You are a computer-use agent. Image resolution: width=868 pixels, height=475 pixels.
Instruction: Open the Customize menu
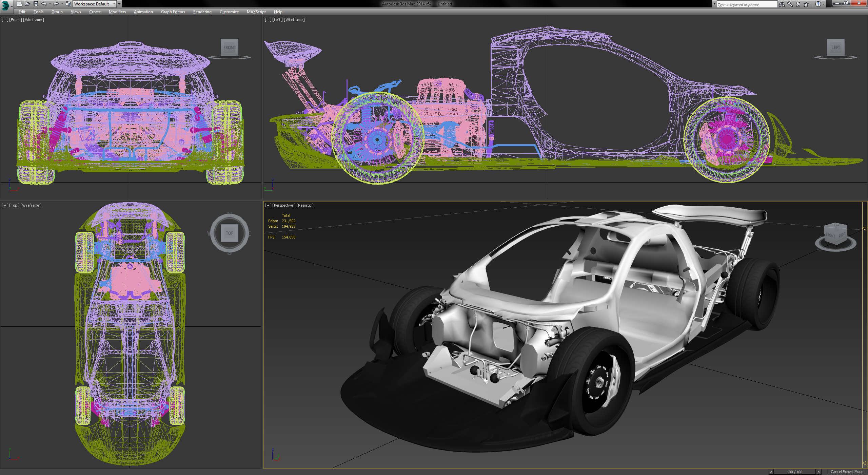tap(229, 12)
